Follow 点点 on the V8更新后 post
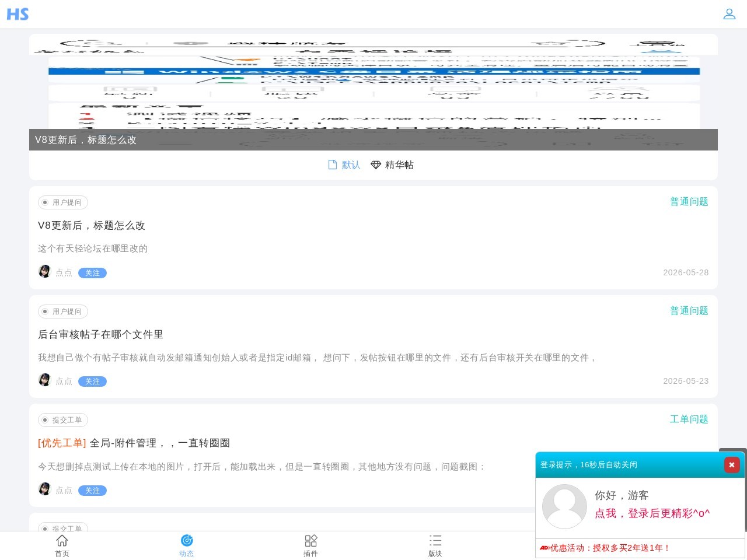The width and height of the screenshot is (747, 560). pyautogui.click(x=92, y=273)
